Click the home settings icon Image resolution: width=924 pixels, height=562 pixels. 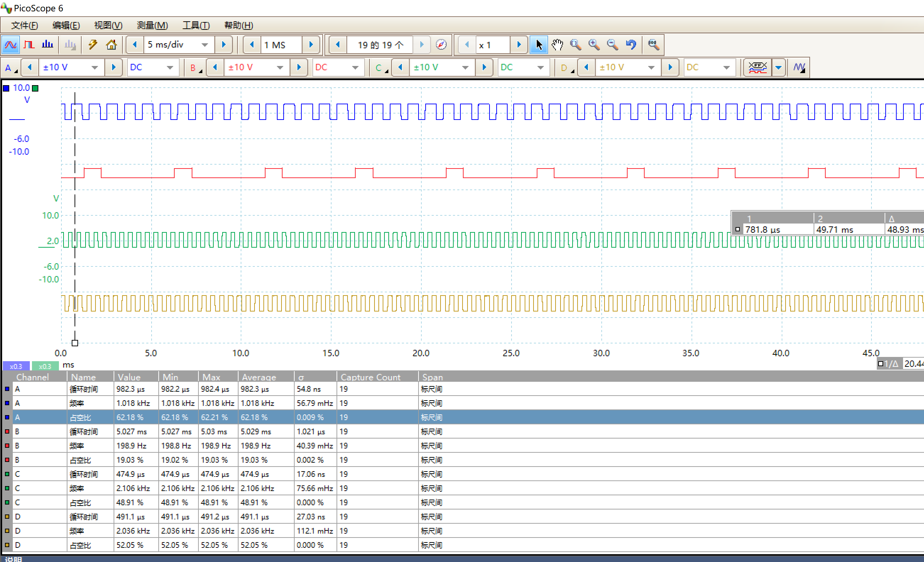pyautogui.click(x=111, y=45)
